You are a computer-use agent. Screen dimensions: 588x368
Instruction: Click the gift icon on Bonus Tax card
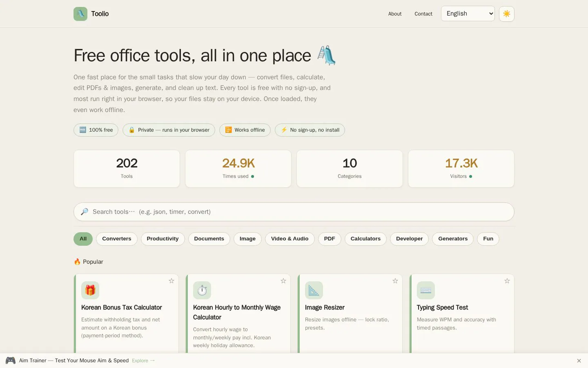pos(90,290)
